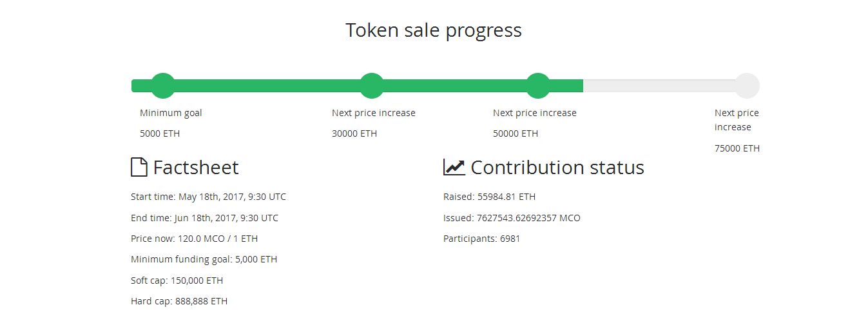The width and height of the screenshot is (868, 325).
Task: Click the Contribution status chart icon
Action: tap(454, 168)
